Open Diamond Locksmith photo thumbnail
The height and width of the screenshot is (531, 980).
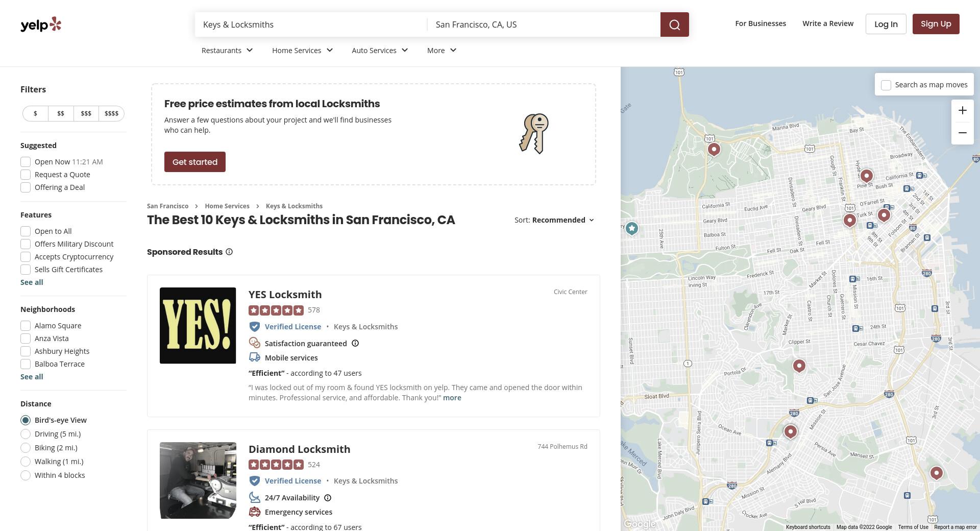tap(198, 480)
